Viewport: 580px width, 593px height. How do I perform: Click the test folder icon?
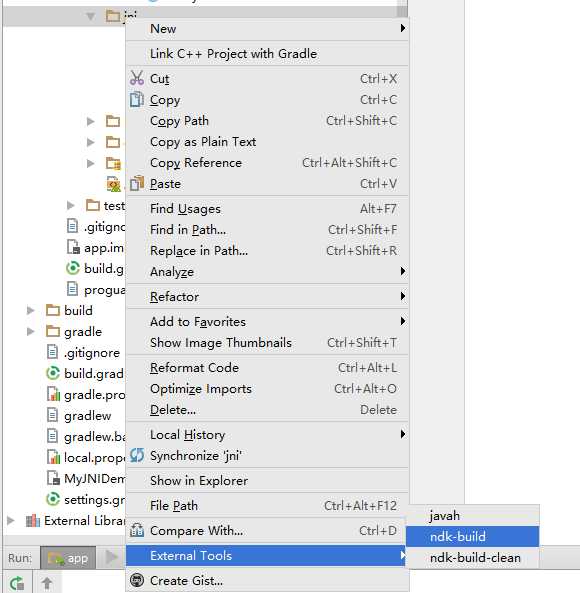[x=93, y=205]
